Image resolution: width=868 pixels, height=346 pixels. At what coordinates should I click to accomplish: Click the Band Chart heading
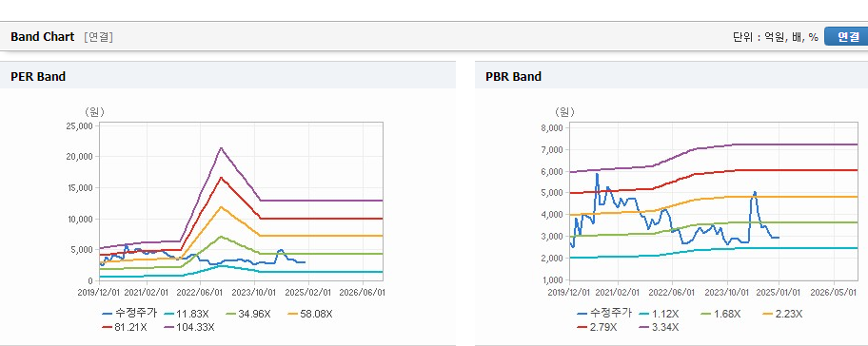click(42, 36)
